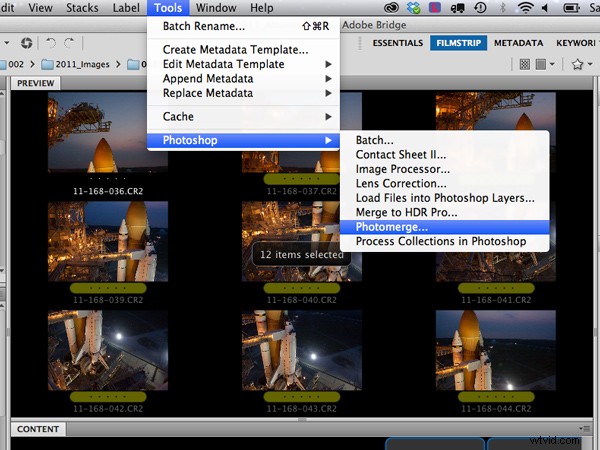Screen dimensions: 600x450
Task: Expand chevron after 2011_Images in path
Action: coord(118,64)
